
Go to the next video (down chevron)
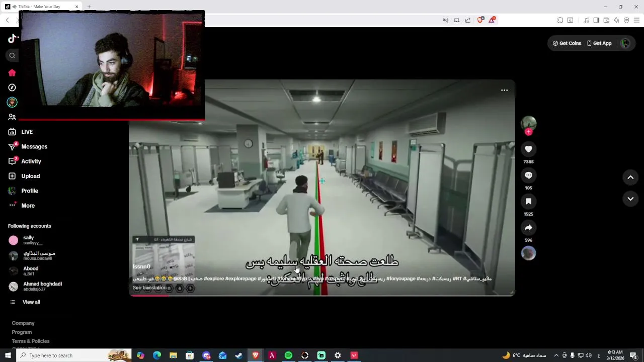pos(630,199)
